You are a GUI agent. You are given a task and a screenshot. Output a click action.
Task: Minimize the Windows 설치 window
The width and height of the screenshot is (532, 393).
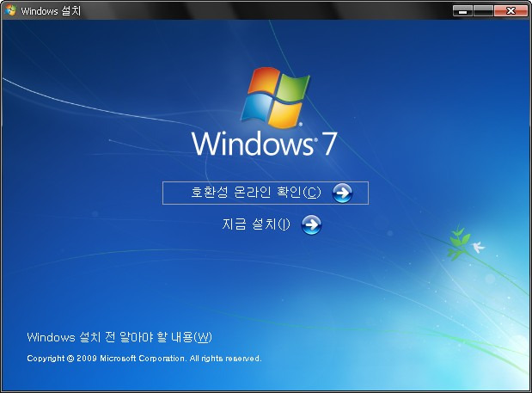click(462, 11)
